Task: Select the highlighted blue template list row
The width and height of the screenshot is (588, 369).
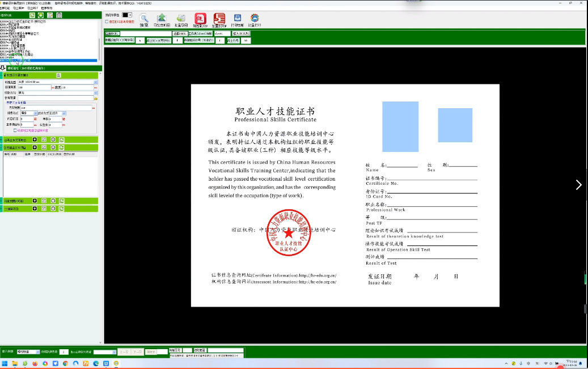Action: [49, 61]
